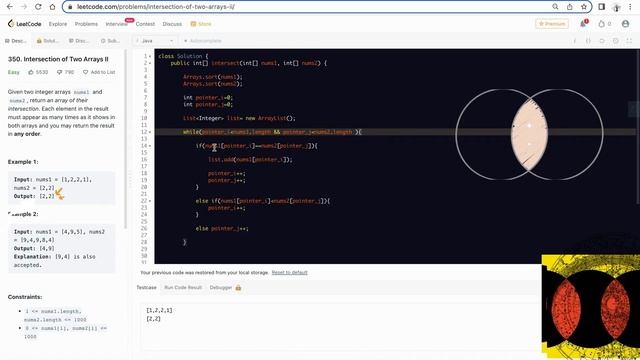The height and width of the screenshot is (360, 640).
Task: Open the editor settings gear icon
Action: (616, 41)
